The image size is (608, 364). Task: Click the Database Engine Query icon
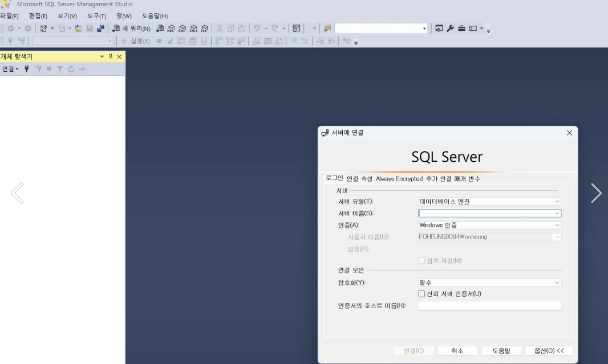point(160,28)
